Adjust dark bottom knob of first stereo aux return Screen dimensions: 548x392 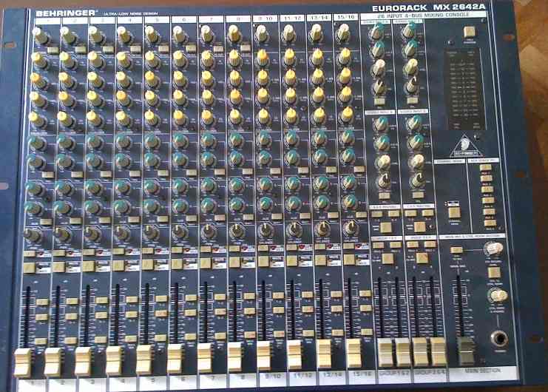(379, 87)
